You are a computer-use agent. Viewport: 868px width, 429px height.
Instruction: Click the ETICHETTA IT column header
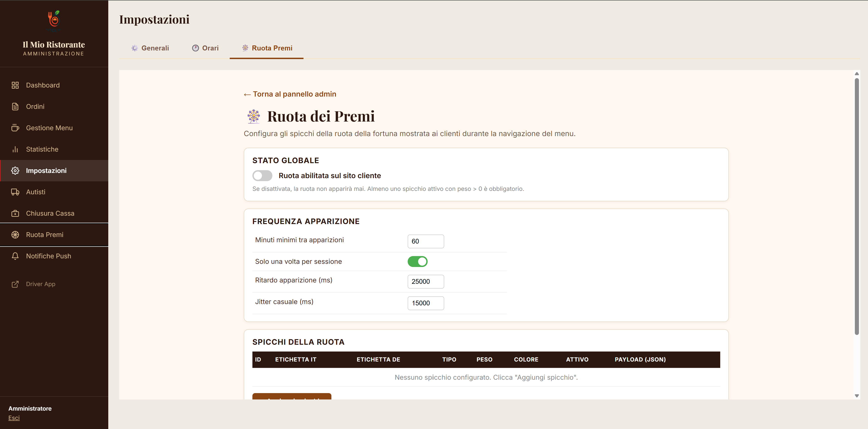click(x=296, y=359)
